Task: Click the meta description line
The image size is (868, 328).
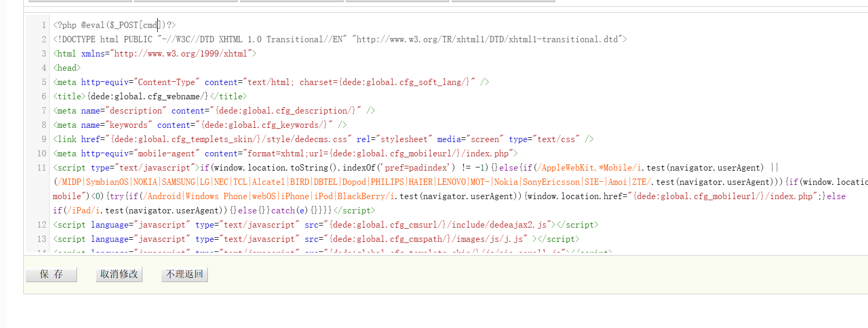Action: click(214, 110)
